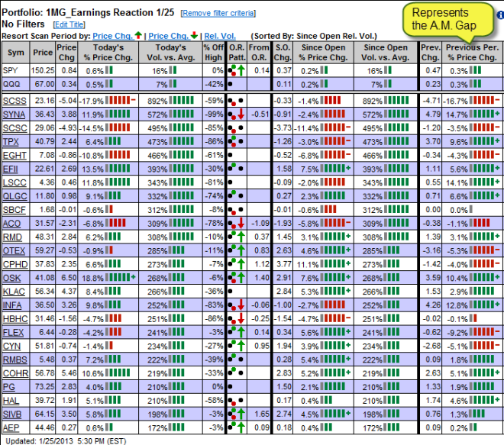Click RMD's O.R. pattern arrow icon
The image size is (504, 445).
(x=238, y=237)
